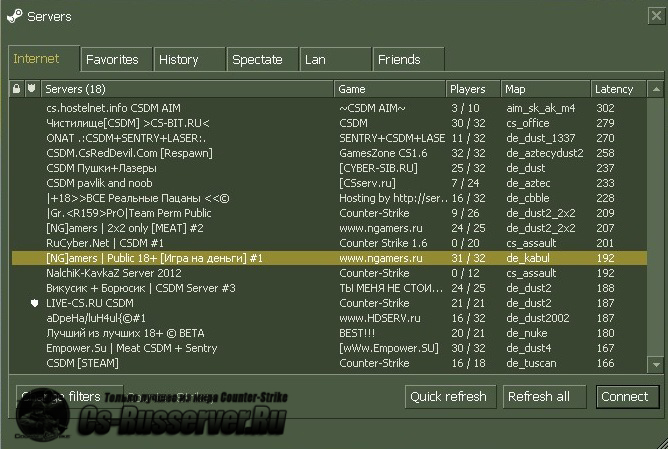Click game name Counter Strike 1.6
This screenshot has height=449, width=668.
click(383, 243)
